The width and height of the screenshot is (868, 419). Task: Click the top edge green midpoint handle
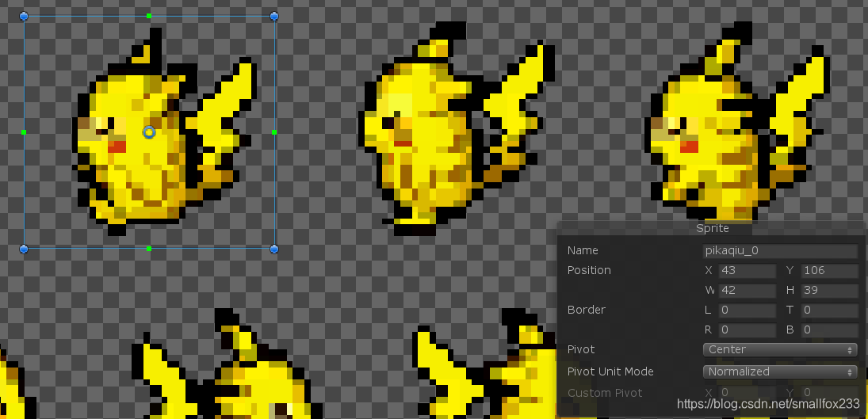tap(149, 16)
